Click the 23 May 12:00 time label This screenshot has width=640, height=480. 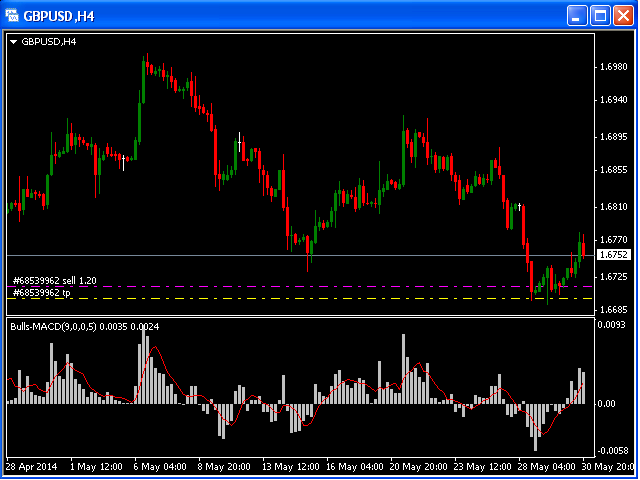482,466
